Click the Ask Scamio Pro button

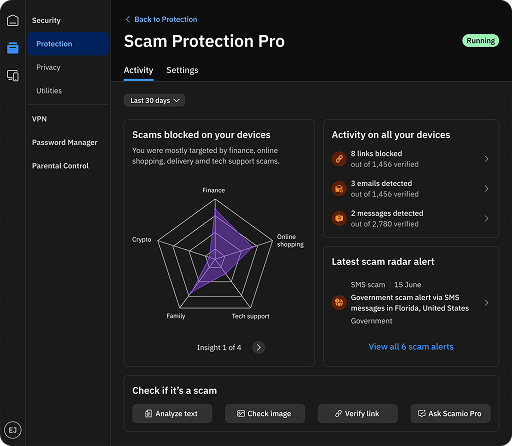click(x=451, y=414)
